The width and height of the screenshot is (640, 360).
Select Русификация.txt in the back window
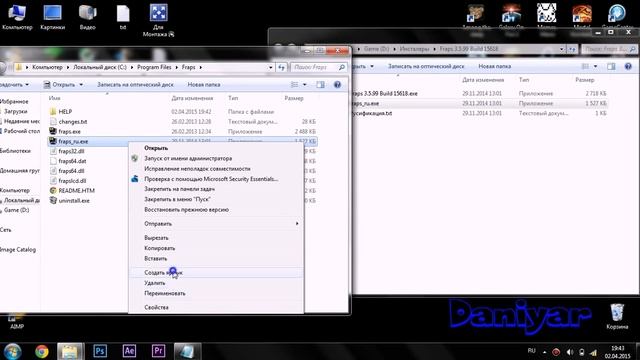(x=372, y=113)
